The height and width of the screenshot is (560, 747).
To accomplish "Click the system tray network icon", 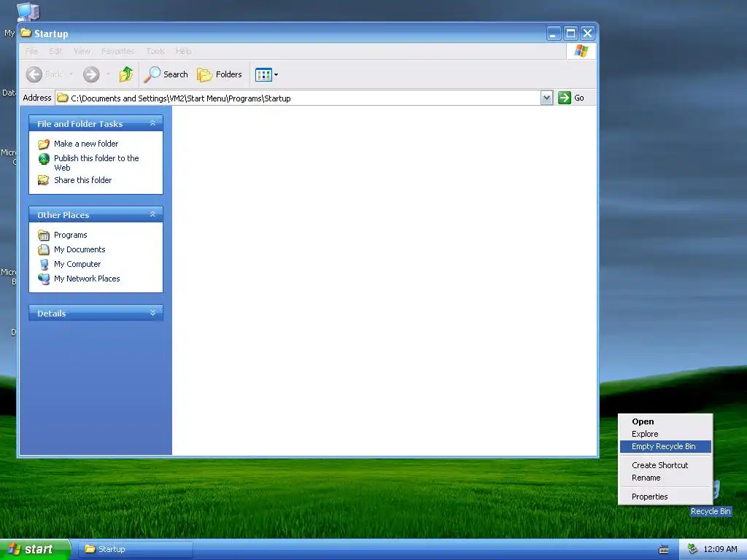I will (693, 549).
